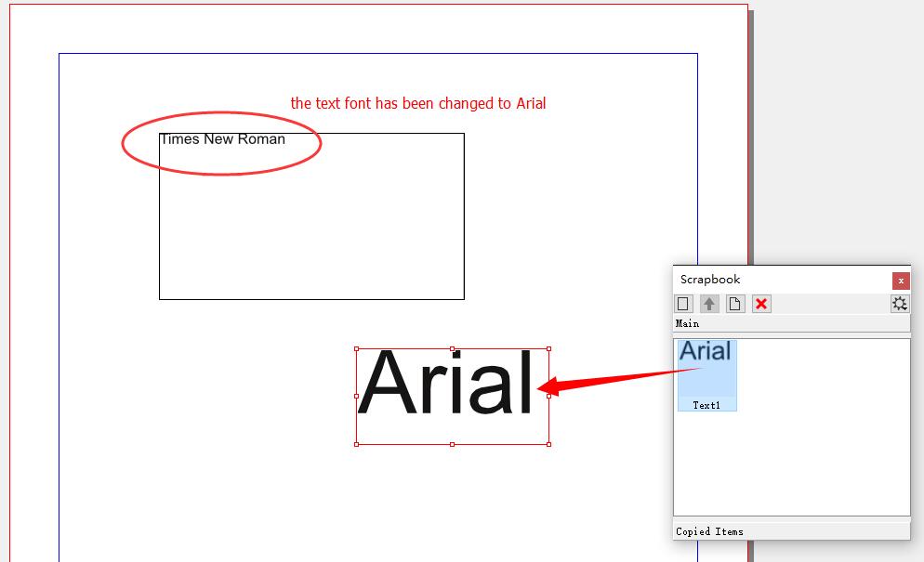
Task: Click the blank-page new scrapbook icon
Action: click(x=683, y=304)
